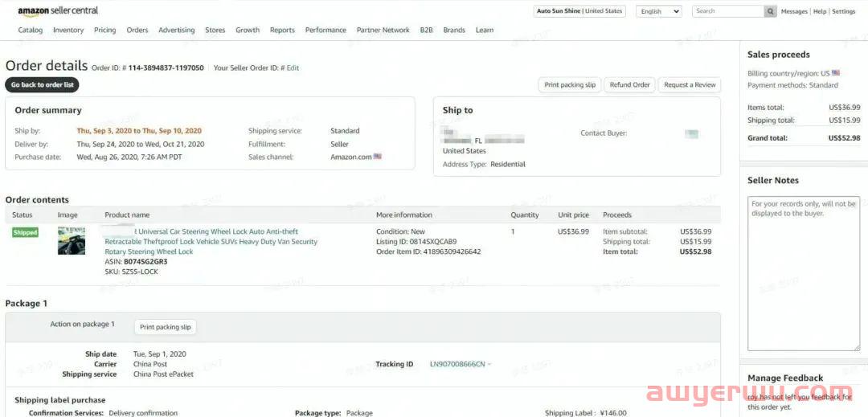The height and width of the screenshot is (417, 868).
Task: Open the Orders menu
Action: click(x=137, y=30)
